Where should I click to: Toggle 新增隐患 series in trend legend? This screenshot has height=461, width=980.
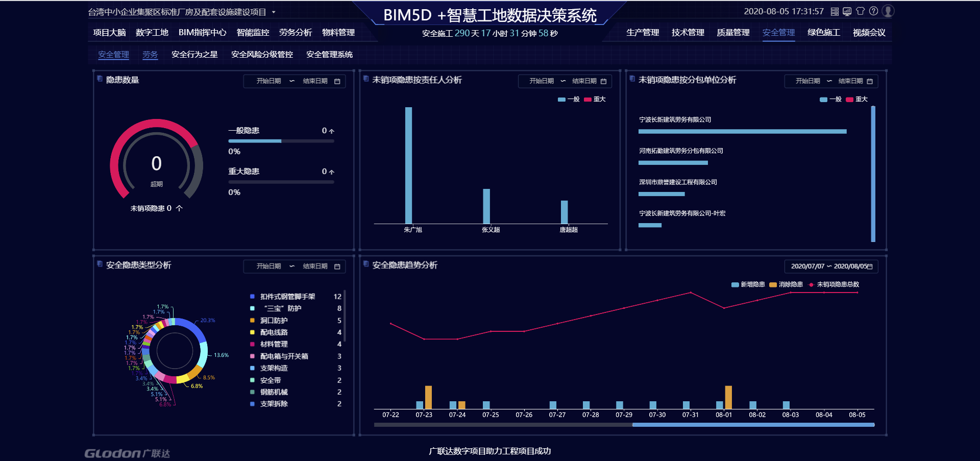pos(748,285)
